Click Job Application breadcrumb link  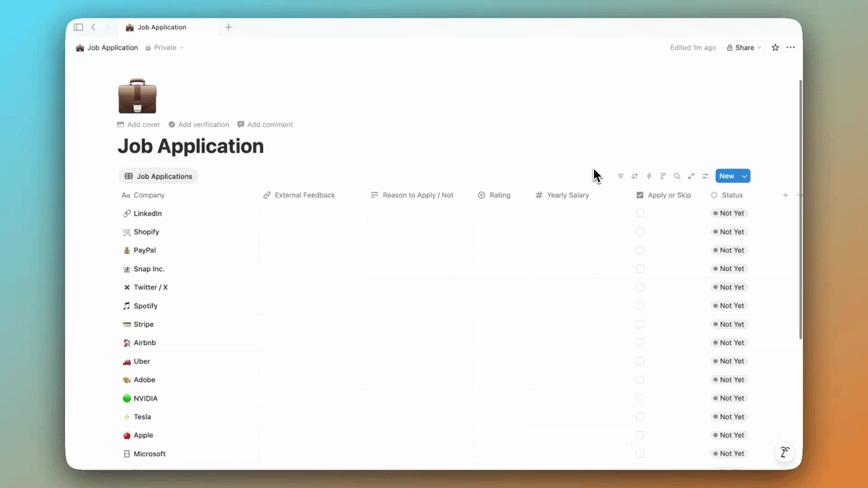point(107,47)
